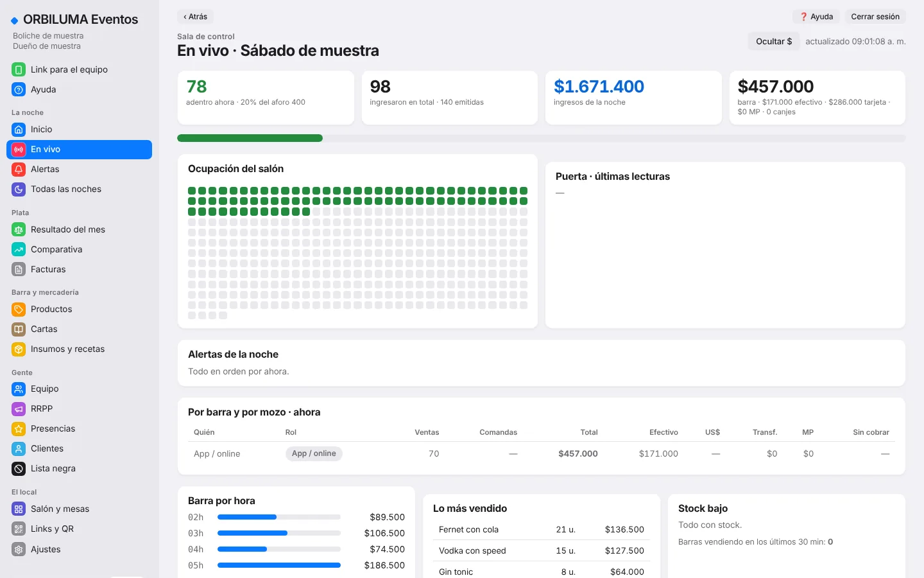The width and height of the screenshot is (924, 578).
Task: Click the "78" adentro ahora figure
Action: coord(196,87)
